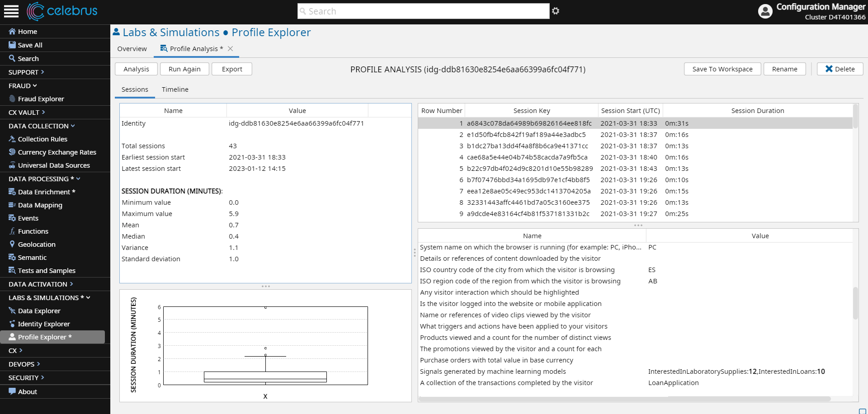
Task: Open the Functions editor
Action: (33, 231)
